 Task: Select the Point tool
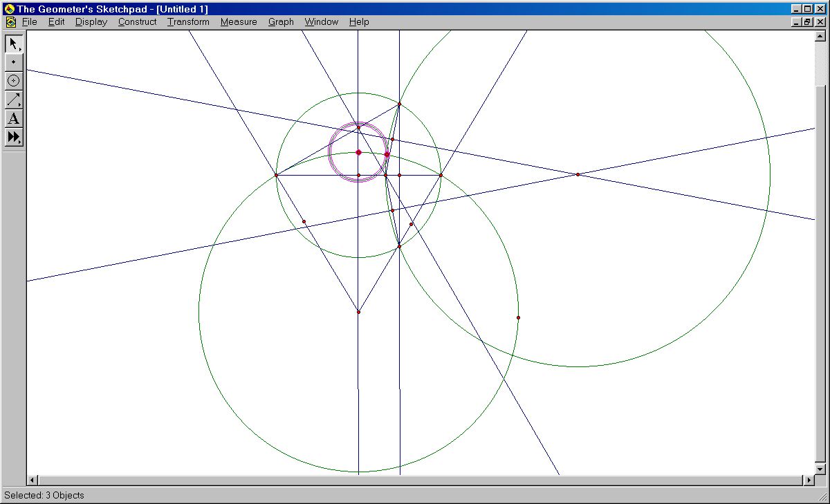point(14,62)
